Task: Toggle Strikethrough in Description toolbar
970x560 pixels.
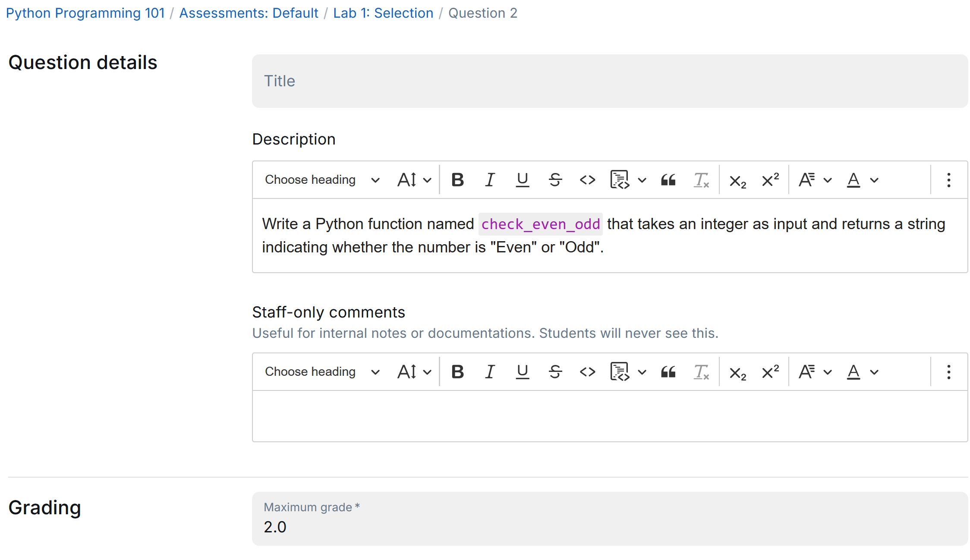Action: (555, 180)
